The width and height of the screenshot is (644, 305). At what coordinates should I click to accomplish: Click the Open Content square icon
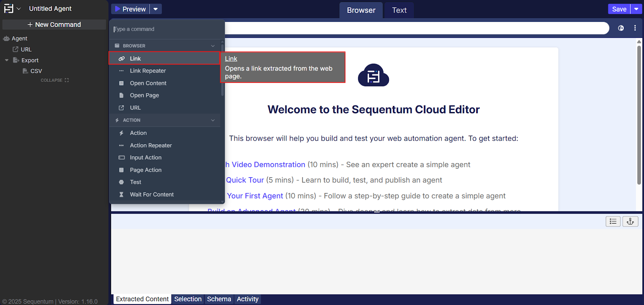point(122,83)
